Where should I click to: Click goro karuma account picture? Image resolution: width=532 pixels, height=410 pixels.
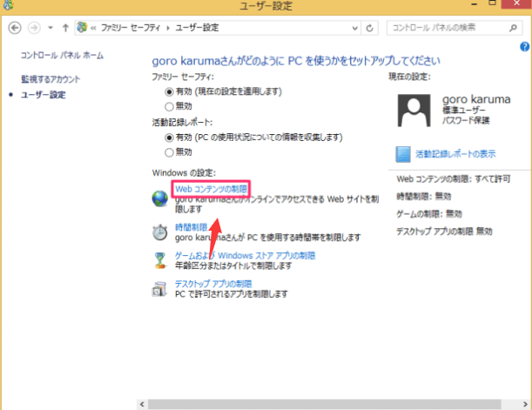(x=414, y=111)
